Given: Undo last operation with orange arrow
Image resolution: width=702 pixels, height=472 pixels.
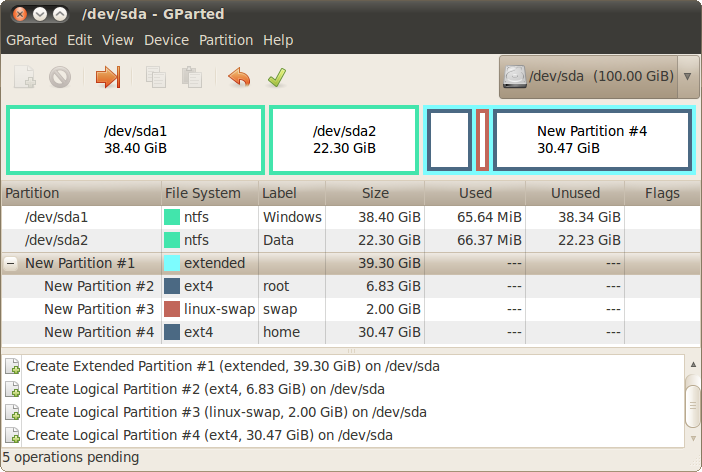Looking at the screenshot, I should [239, 77].
